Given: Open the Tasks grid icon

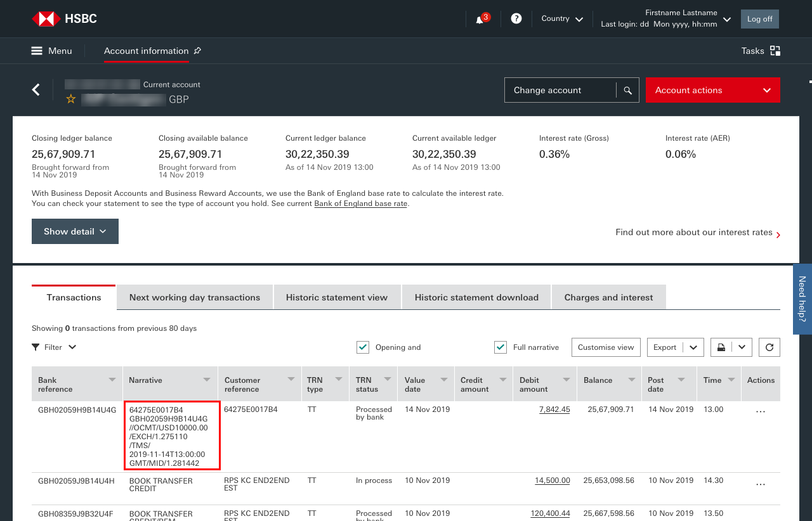Looking at the screenshot, I should coord(775,51).
